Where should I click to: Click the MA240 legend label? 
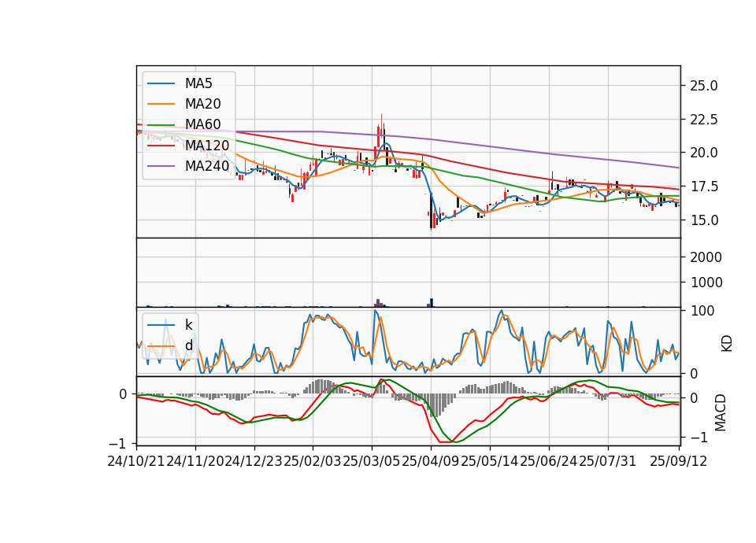[207, 166]
